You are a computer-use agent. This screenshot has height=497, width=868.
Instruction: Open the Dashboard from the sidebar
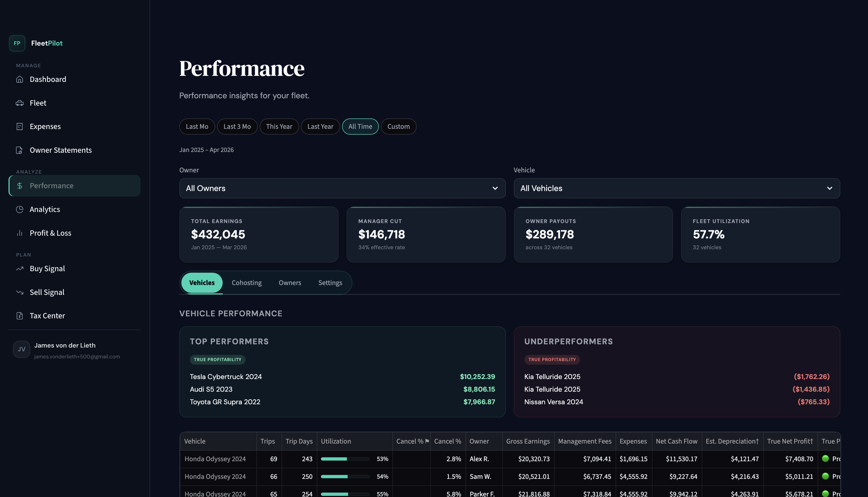tap(19, 79)
